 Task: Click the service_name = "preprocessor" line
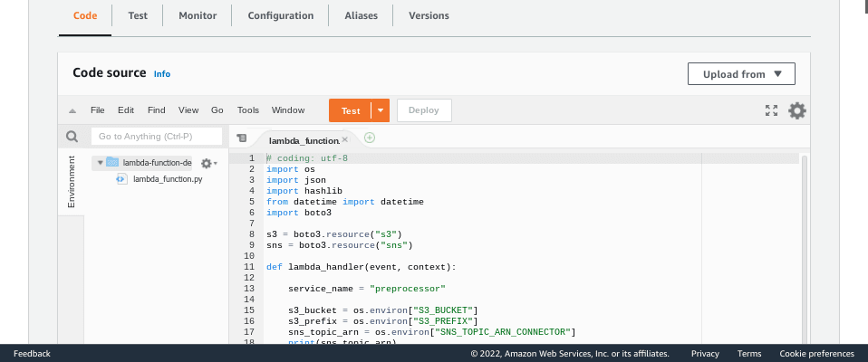click(367, 289)
